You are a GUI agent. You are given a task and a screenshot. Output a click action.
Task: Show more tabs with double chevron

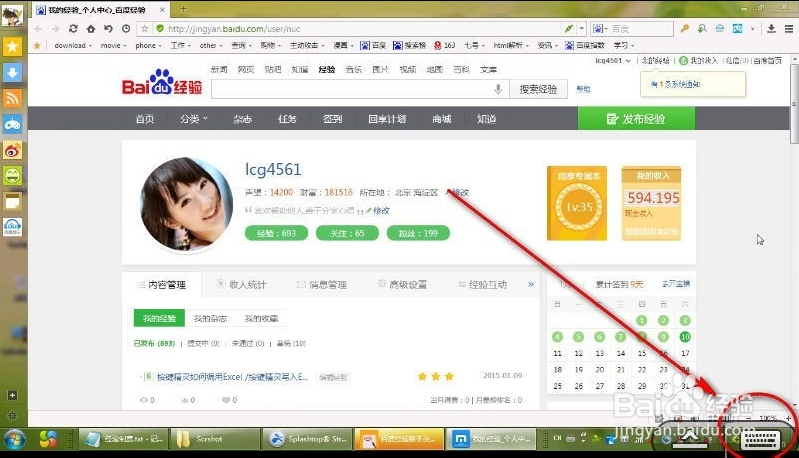coord(530,284)
